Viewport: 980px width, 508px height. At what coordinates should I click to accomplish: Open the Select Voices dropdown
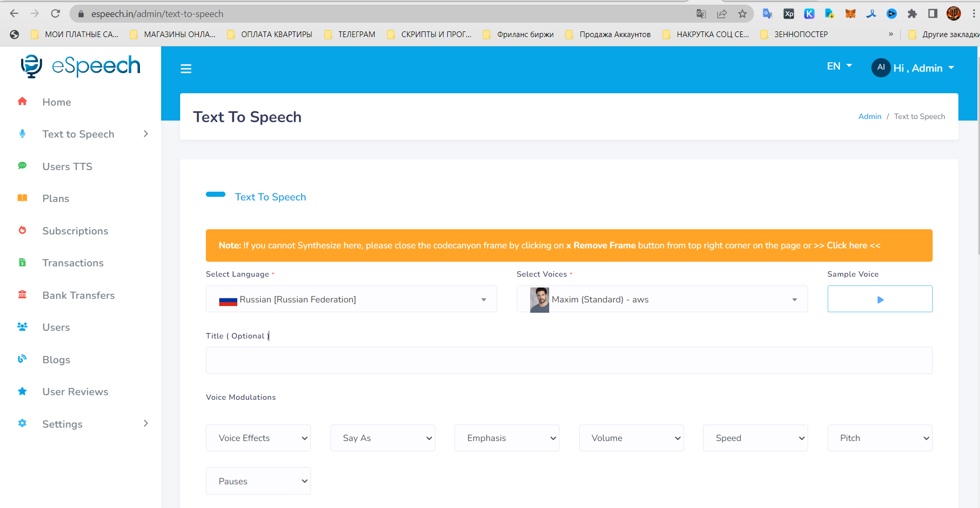[662, 299]
